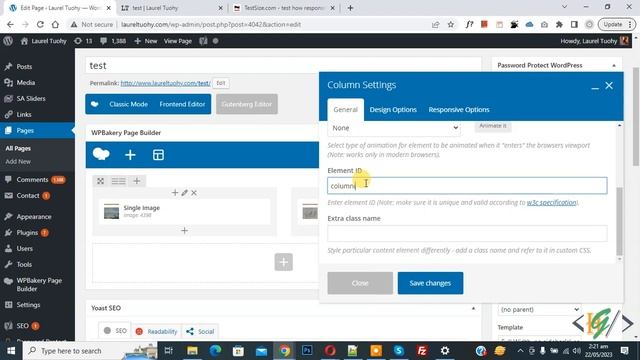Image resolution: width=640 pixels, height=360 pixels.
Task: Close Column Settings with the X
Action: point(609,85)
